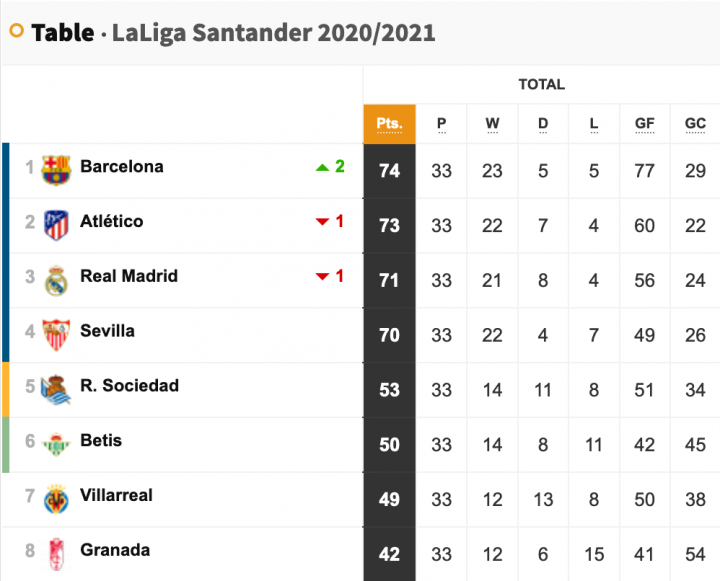Open the Villarreal team name link
Screen dimensions: 720x581
tap(116, 495)
